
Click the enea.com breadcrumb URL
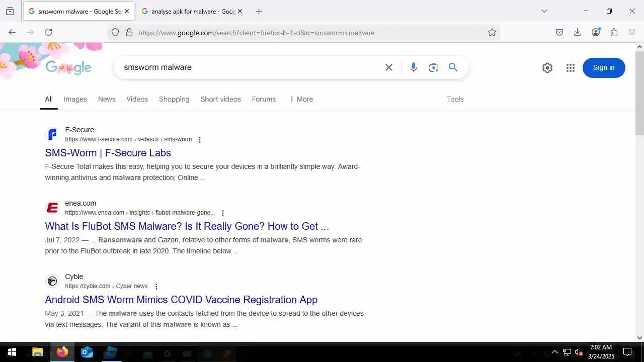click(x=140, y=213)
